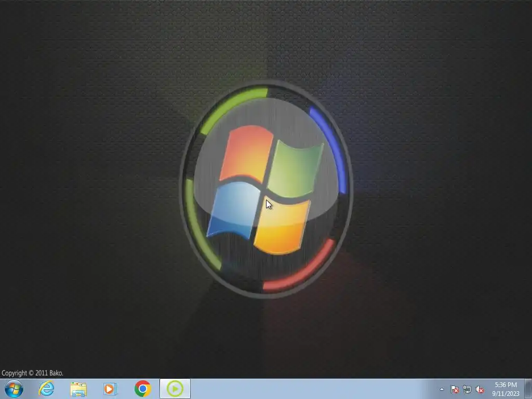This screenshot has height=399, width=532.
Task: Open the Windows Start menu orb
Action: 14,389
